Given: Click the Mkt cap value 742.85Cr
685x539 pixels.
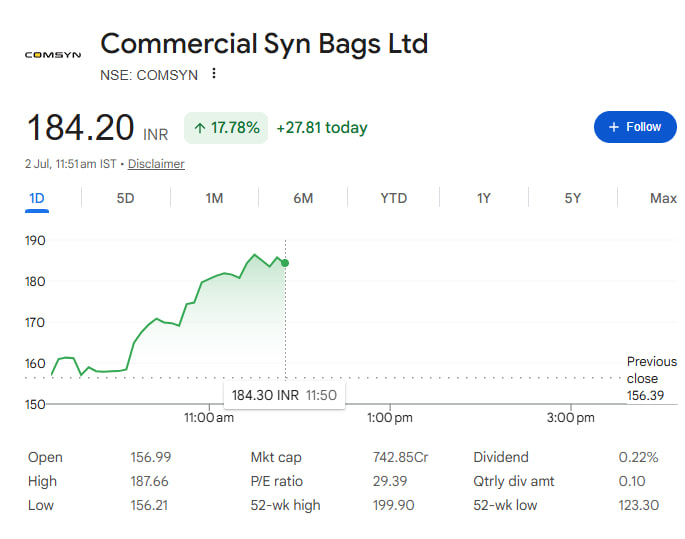Looking at the screenshot, I should pos(401,457).
